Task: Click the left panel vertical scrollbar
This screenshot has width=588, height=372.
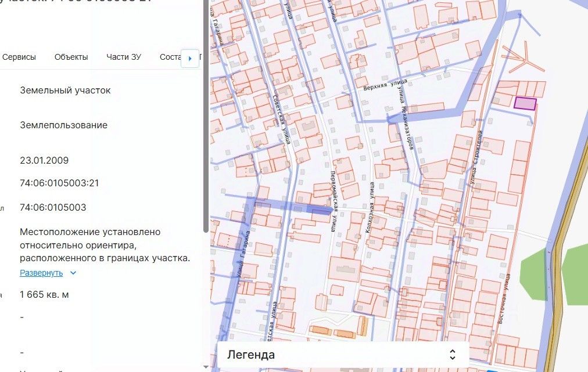Action: [x=206, y=116]
